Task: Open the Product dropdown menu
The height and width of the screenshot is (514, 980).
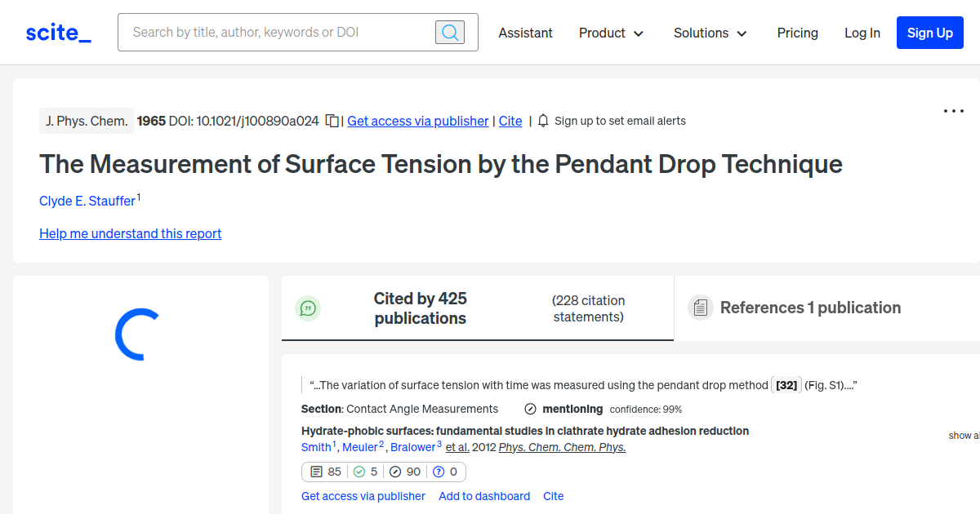Action: point(611,33)
